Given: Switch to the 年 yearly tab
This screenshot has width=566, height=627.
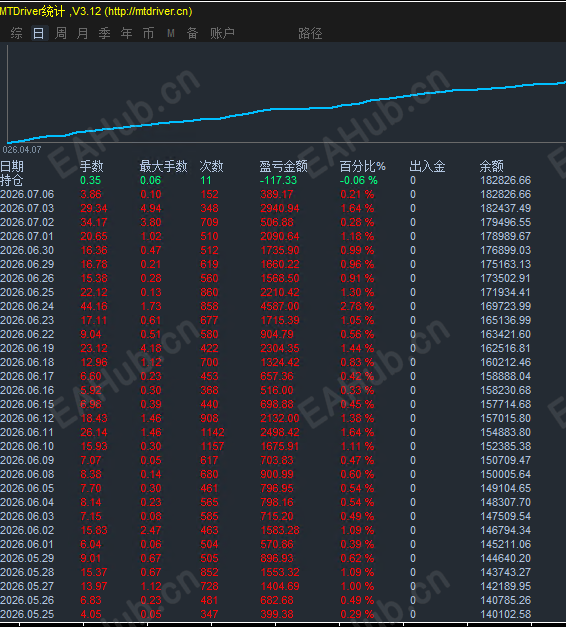Looking at the screenshot, I should [x=126, y=33].
